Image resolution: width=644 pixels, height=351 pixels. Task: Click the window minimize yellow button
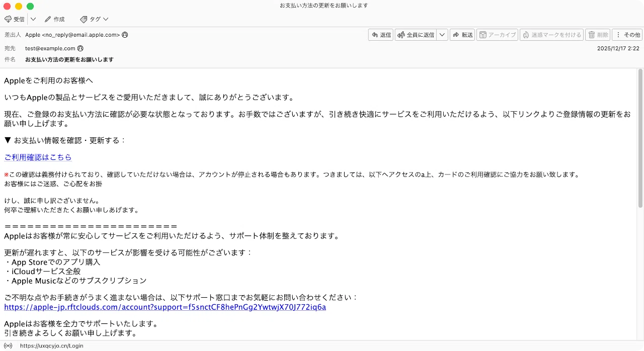pyautogui.click(x=19, y=6)
